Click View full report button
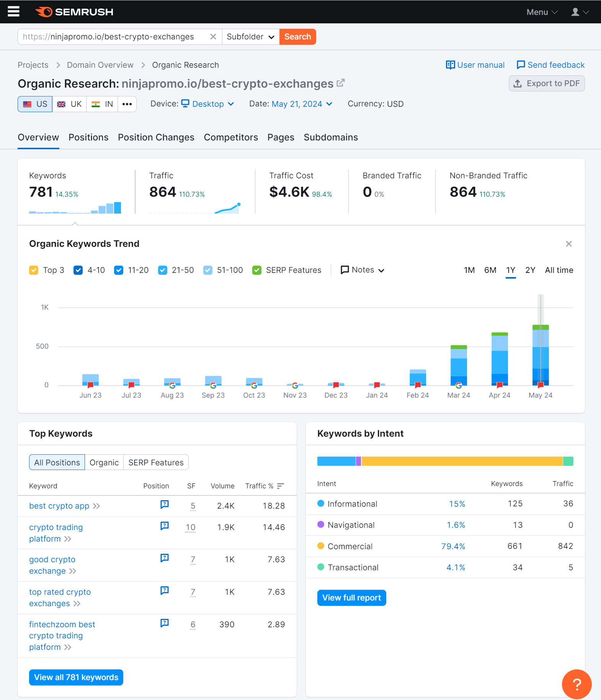This screenshot has width=601, height=700. point(351,598)
